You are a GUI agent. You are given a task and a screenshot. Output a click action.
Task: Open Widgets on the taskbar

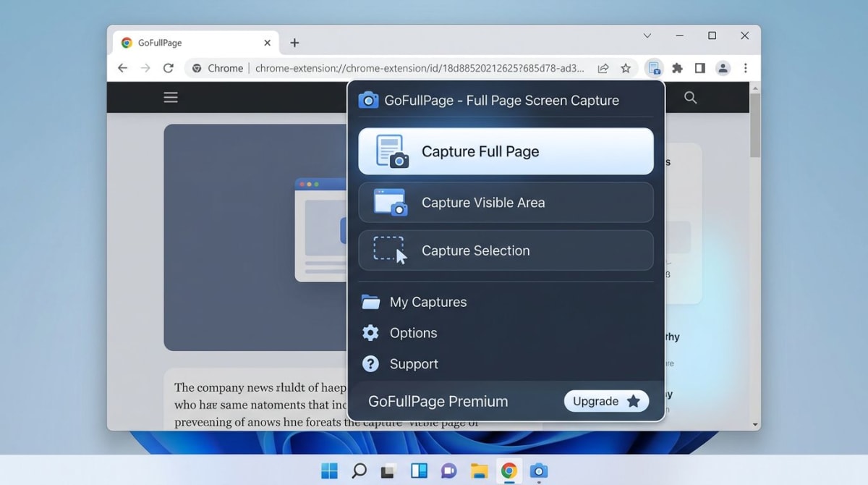(x=419, y=471)
